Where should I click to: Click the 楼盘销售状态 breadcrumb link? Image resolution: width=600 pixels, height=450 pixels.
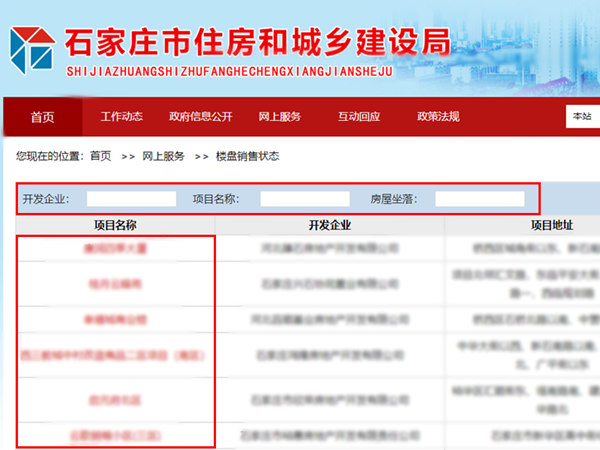tap(248, 156)
